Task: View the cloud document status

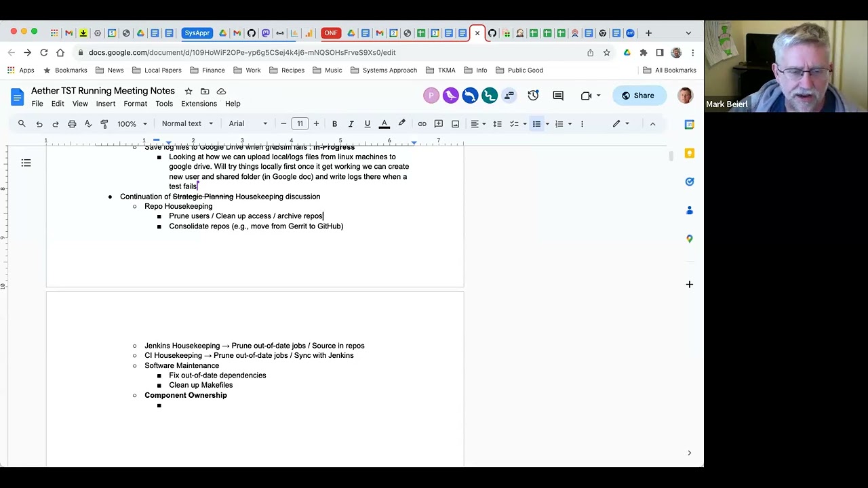Action: tap(221, 91)
